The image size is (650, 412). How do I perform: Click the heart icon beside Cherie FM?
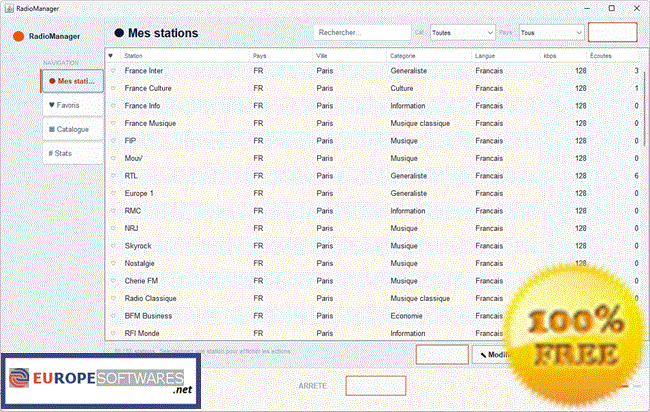tap(113, 281)
